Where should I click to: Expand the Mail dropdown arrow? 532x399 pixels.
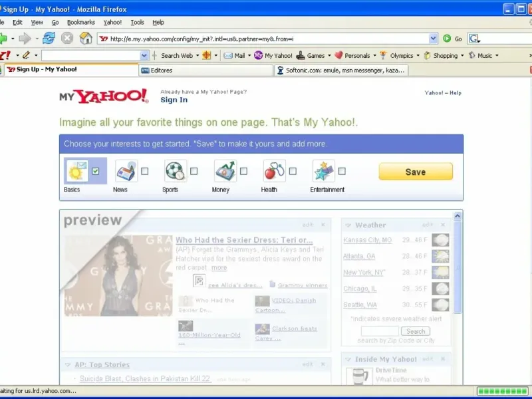(249, 56)
